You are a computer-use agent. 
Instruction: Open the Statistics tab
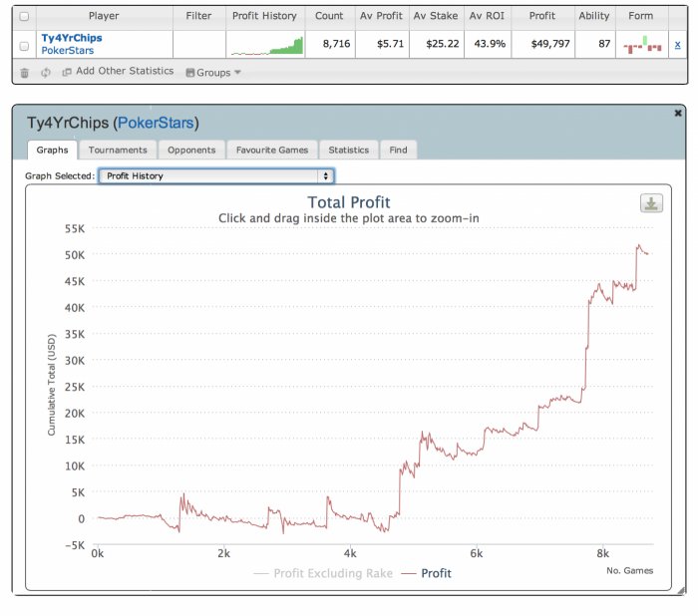click(x=349, y=150)
